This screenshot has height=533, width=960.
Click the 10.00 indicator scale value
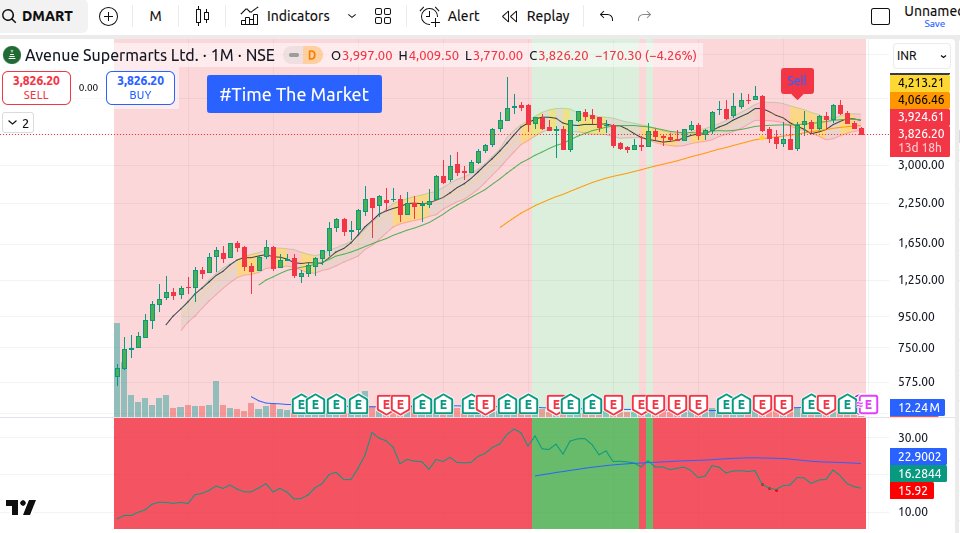(x=913, y=512)
